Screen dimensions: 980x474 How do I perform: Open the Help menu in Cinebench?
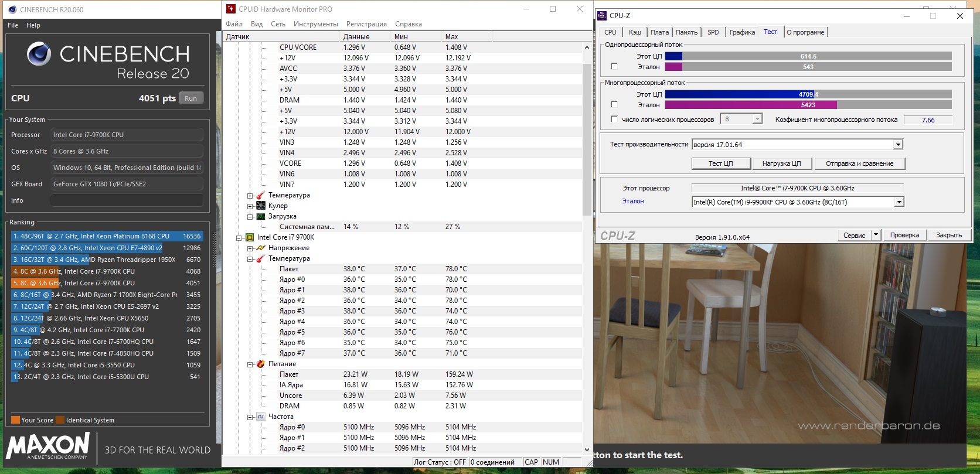coord(33,25)
